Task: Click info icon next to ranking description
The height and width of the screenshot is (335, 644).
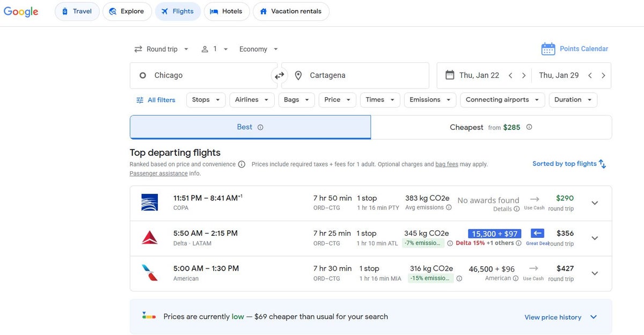Action: coord(241,164)
